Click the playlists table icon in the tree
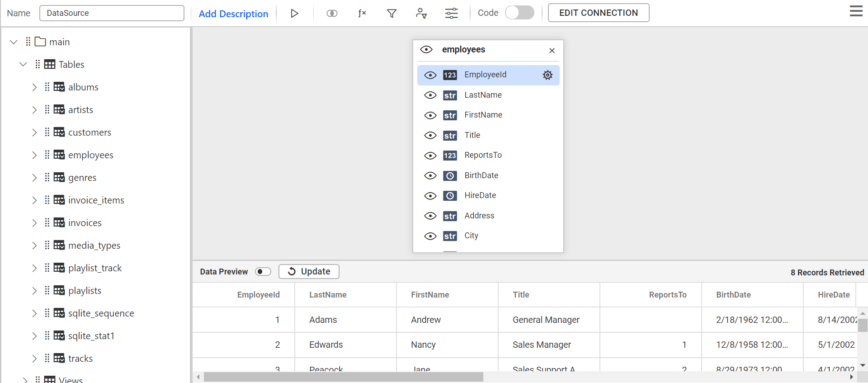Image resolution: width=868 pixels, height=383 pixels. (59, 290)
